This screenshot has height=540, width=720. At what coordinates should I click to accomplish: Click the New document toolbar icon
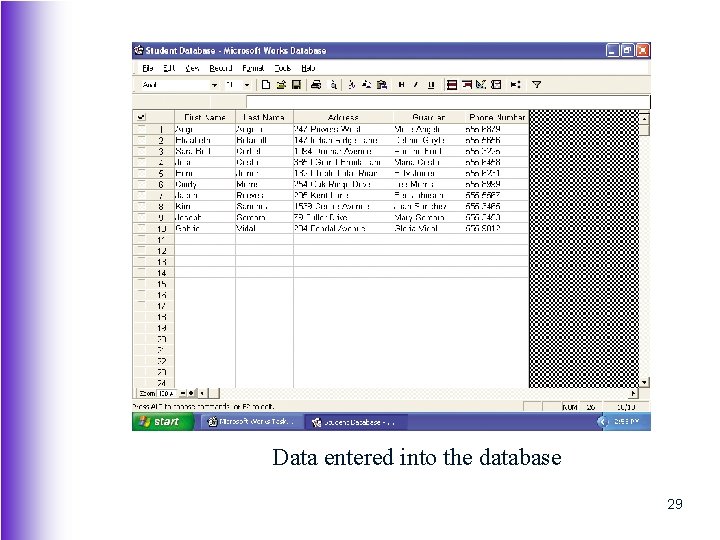(265, 84)
